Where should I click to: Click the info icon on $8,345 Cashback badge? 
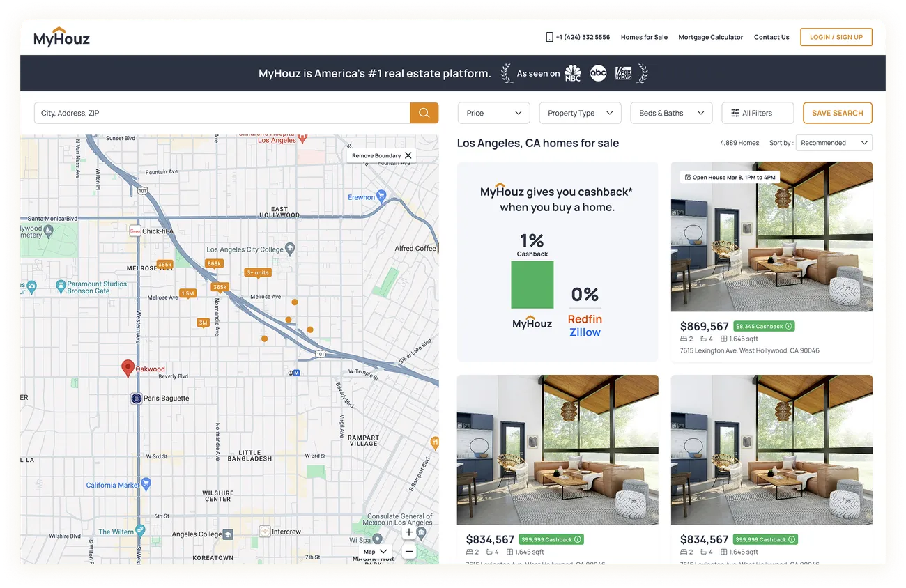(x=789, y=326)
